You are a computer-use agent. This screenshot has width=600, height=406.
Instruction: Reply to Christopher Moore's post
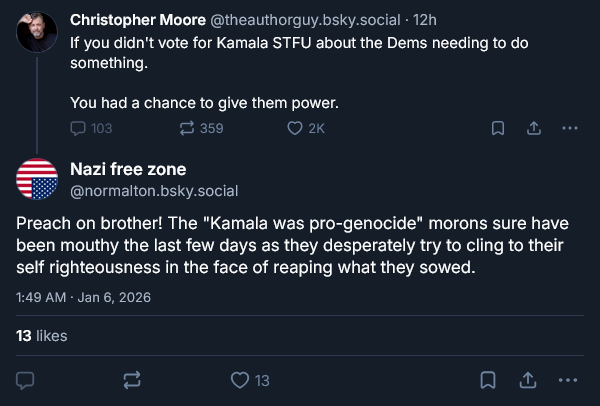[80, 128]
